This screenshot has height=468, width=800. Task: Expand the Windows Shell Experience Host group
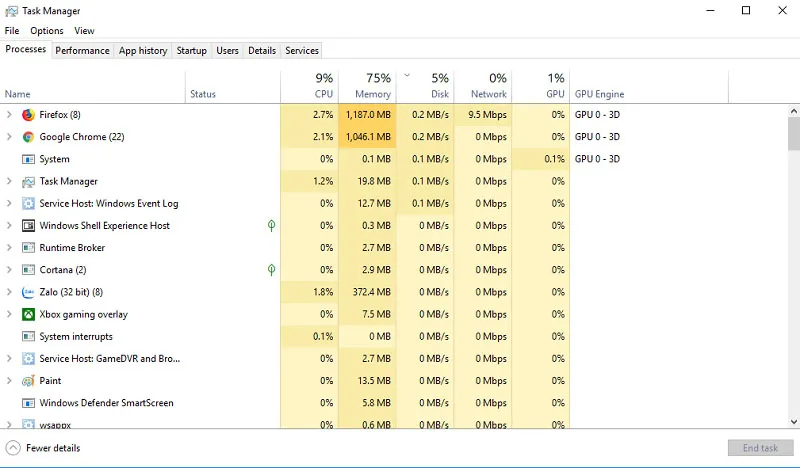(9, 226)
